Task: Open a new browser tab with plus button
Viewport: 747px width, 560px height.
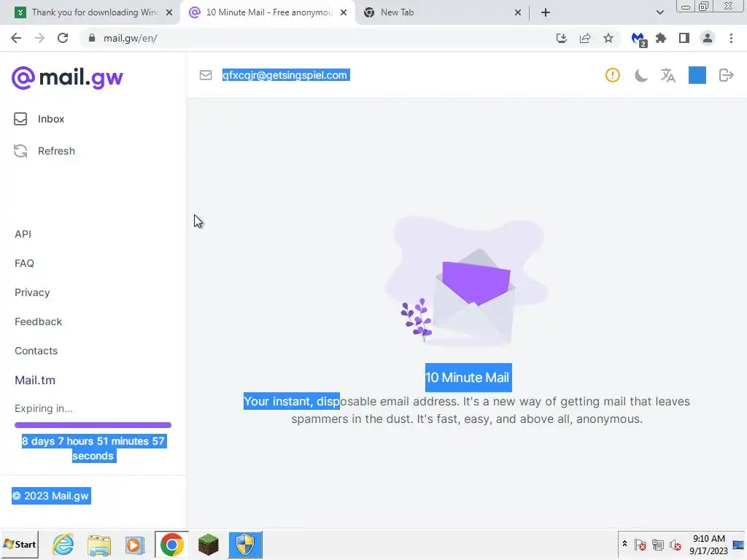Action: pos(546,12)
